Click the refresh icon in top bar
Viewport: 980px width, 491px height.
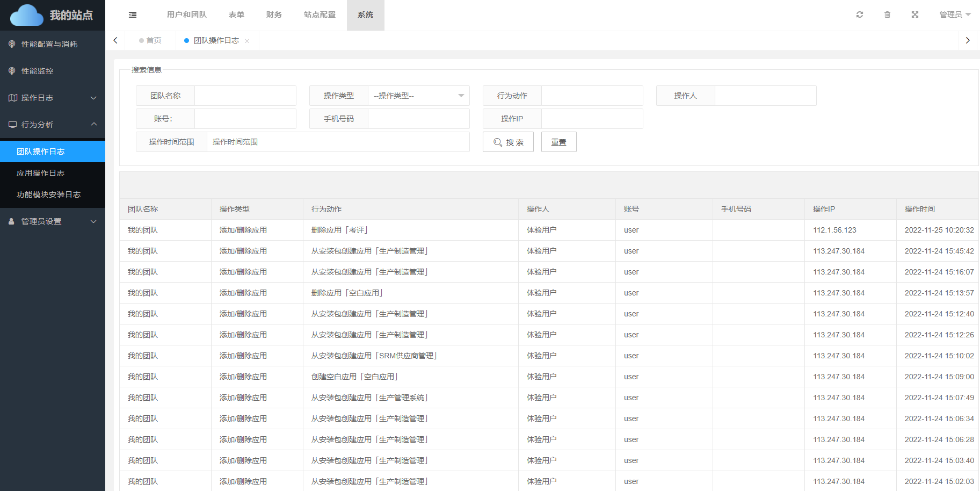pos(859,15)
